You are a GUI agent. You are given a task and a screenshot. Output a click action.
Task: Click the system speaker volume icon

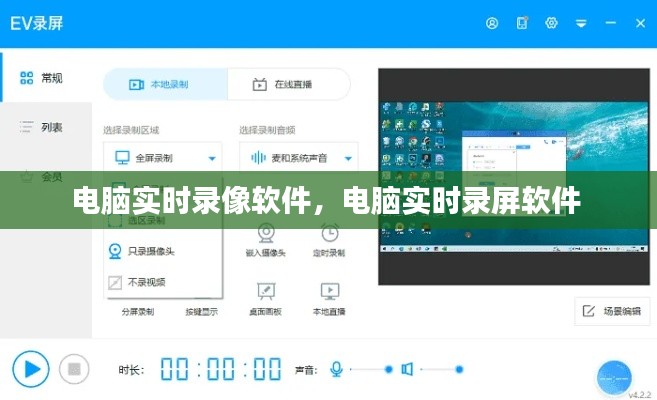pyautogui.click(x=407, y=369)
